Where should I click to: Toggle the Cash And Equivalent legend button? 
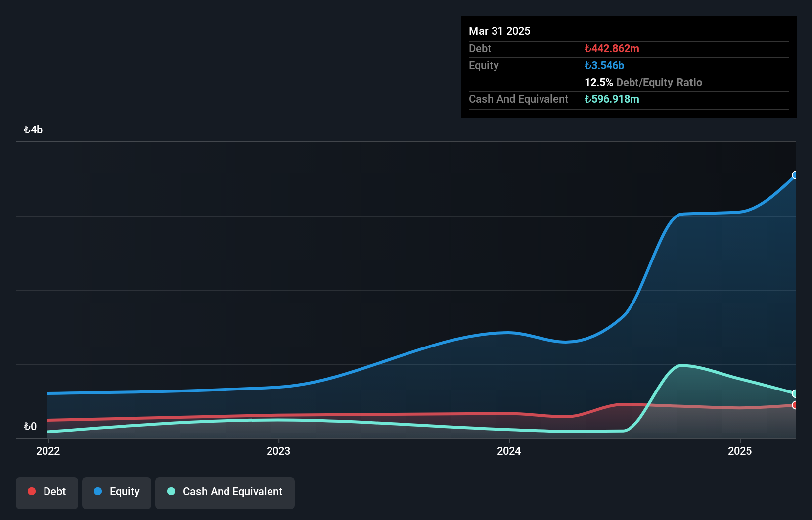point(225,493)
